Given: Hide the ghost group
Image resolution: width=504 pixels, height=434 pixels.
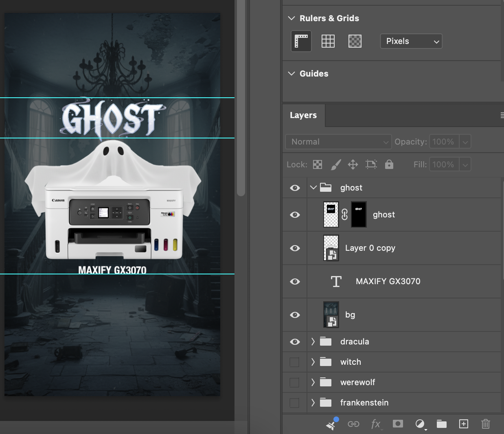Looking at the screenshot, I should pos(295,188).
